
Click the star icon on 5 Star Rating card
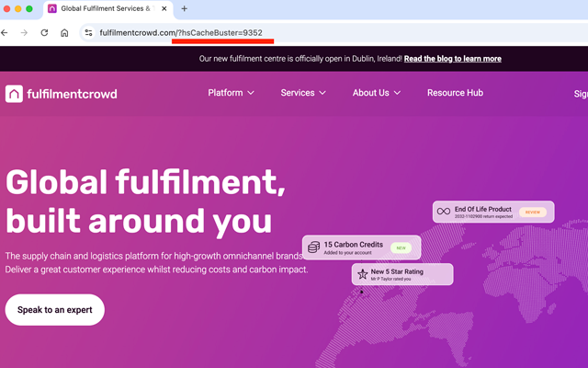(362, 274)
